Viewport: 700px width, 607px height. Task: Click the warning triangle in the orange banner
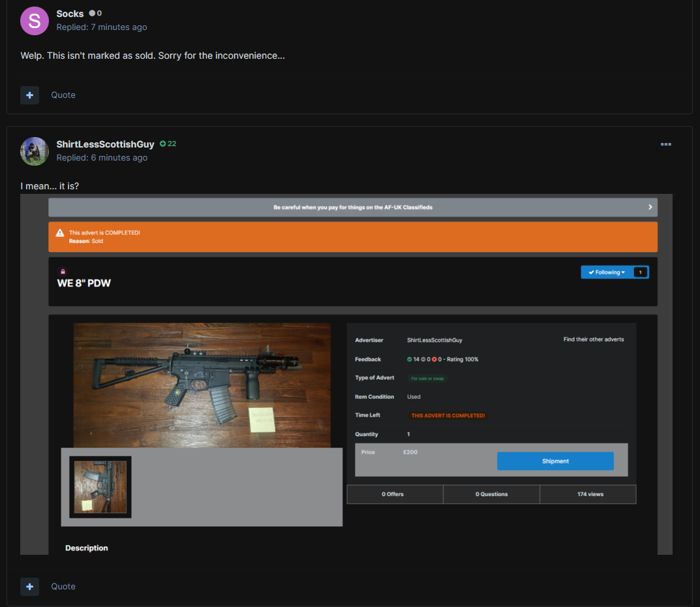coord(60,233)
